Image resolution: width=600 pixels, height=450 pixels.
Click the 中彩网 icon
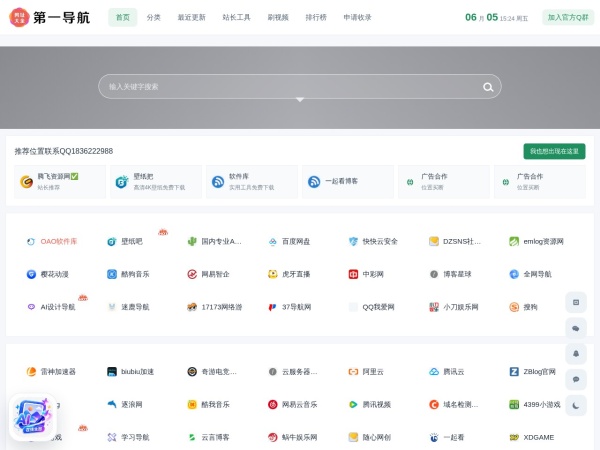pyautogui.click(x=353, y=274)
